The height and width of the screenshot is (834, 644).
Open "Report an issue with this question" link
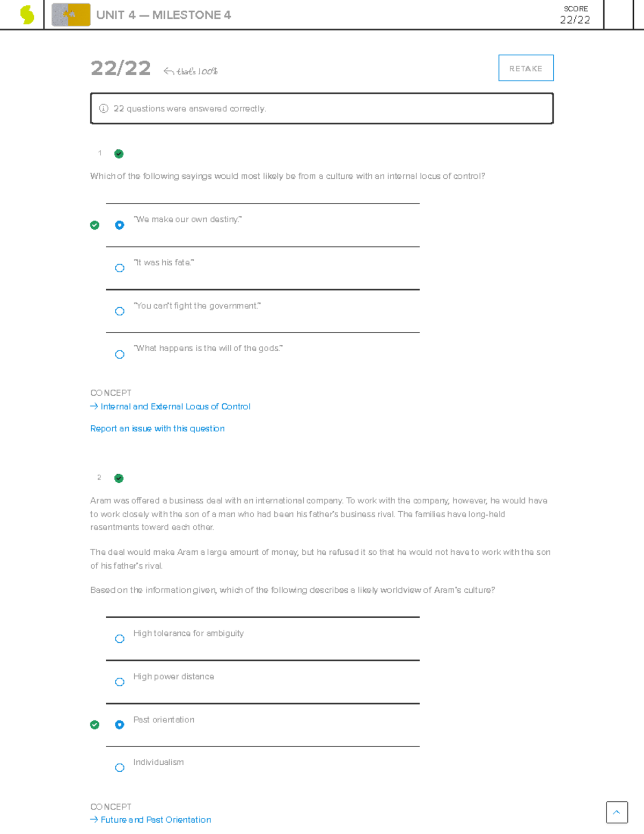(x=157, y=429)
